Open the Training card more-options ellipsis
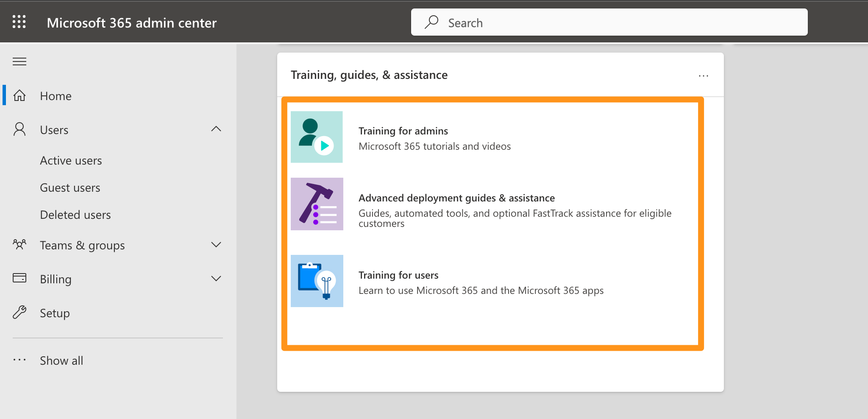This screenshot has height=419, width=868. point(704,76)
